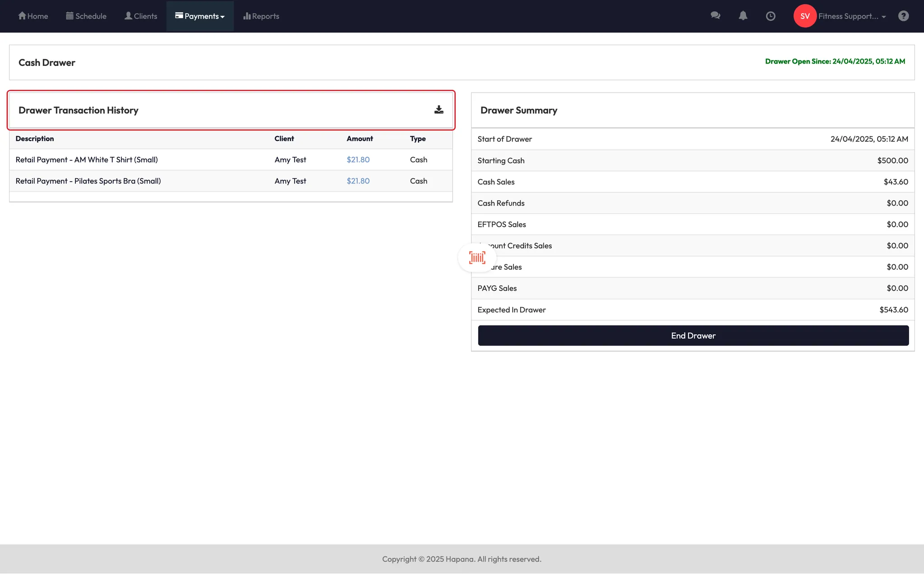Click the clock history icon

pyautogui.click(x=771, y=16)
